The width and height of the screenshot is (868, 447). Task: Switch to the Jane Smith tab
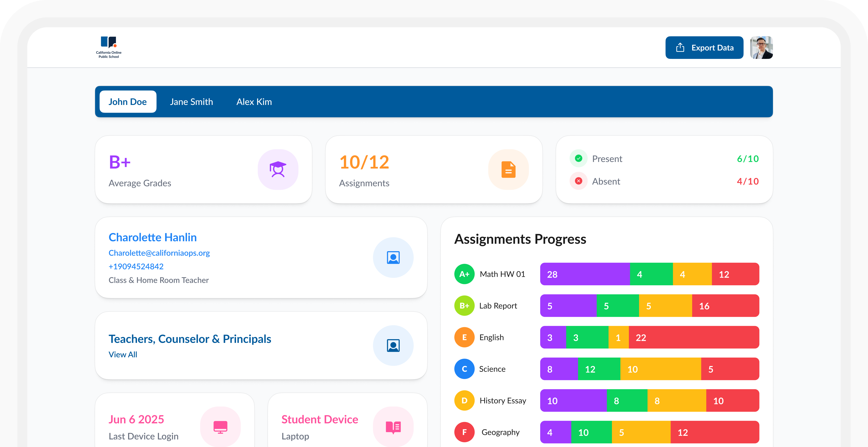[x=191, y=102]
